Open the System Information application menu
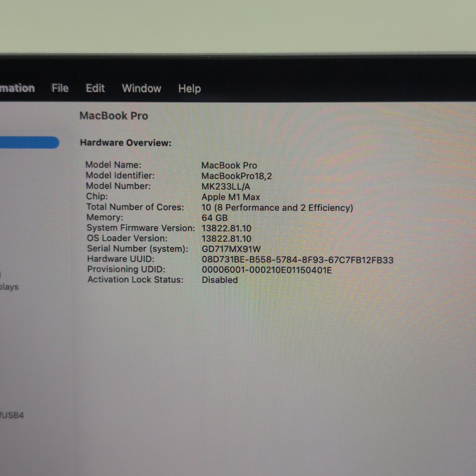This screenshot has height=476, width=476. click(17, 88)
